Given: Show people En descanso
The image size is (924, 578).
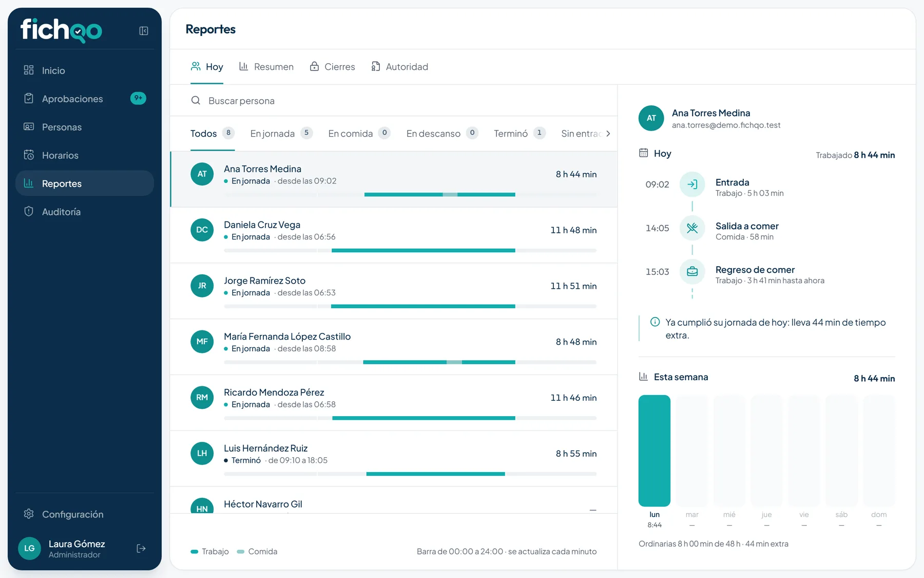Looking at the screenshot, I should point(442,134).
